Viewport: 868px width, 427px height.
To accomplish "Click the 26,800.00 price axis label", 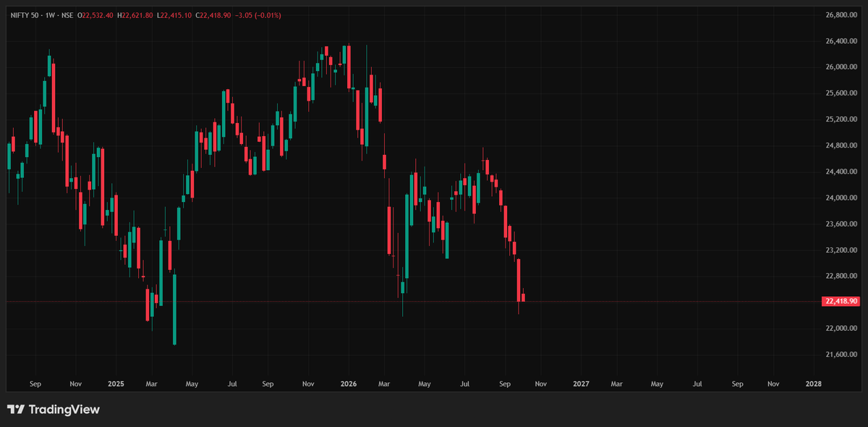I will [x=841, y=15].
